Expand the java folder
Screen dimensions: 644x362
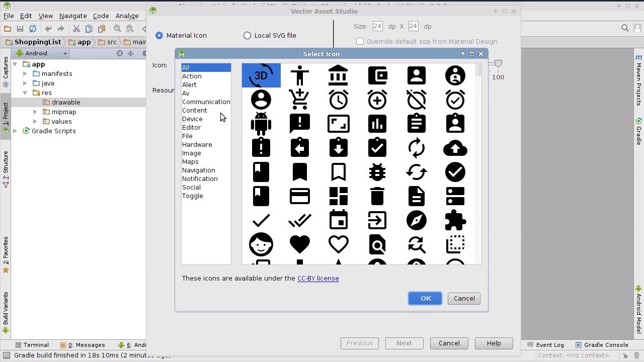point(25,83)
